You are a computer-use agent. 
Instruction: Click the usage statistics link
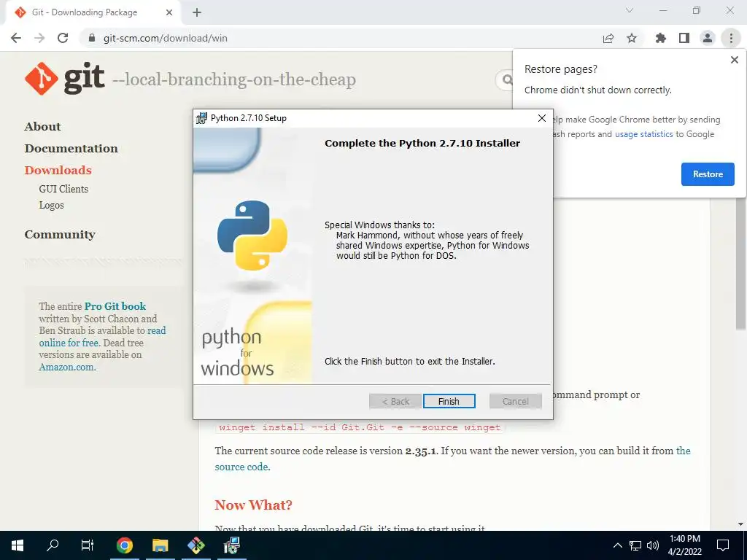[644, 134]
